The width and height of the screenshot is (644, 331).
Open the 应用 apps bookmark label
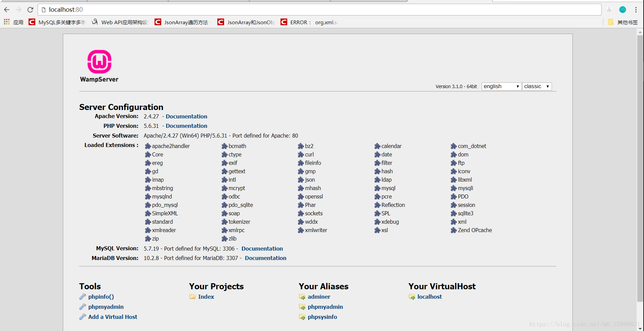click(18, 22)
